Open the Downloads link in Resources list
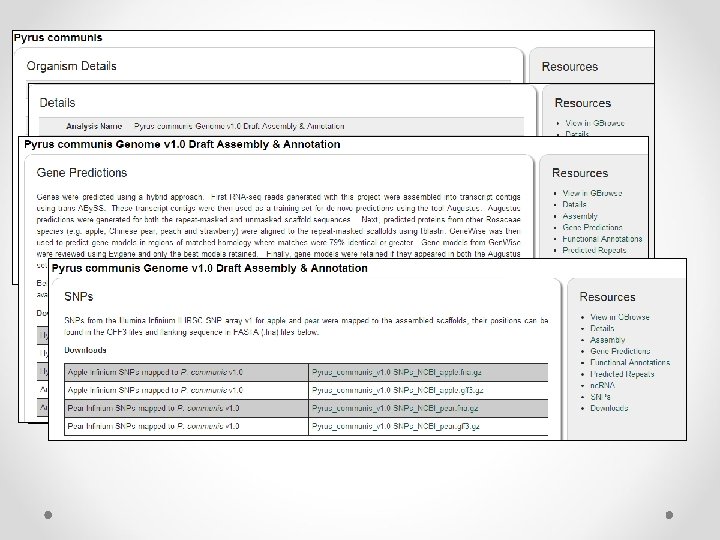 [609, 408]
